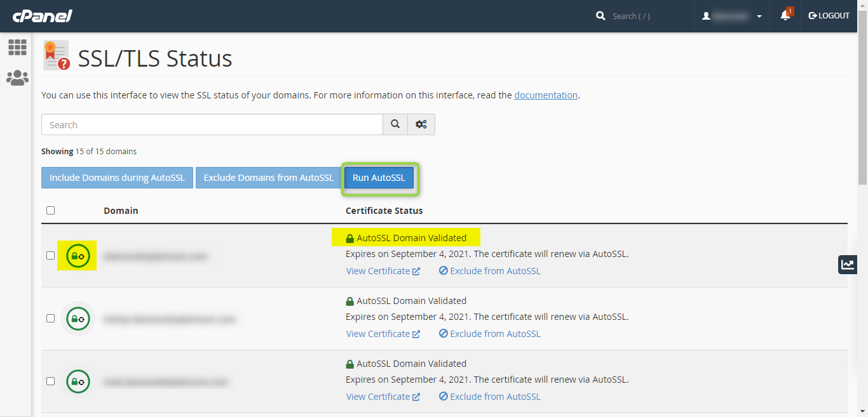Open notifications bell icon

coord(786,16)
